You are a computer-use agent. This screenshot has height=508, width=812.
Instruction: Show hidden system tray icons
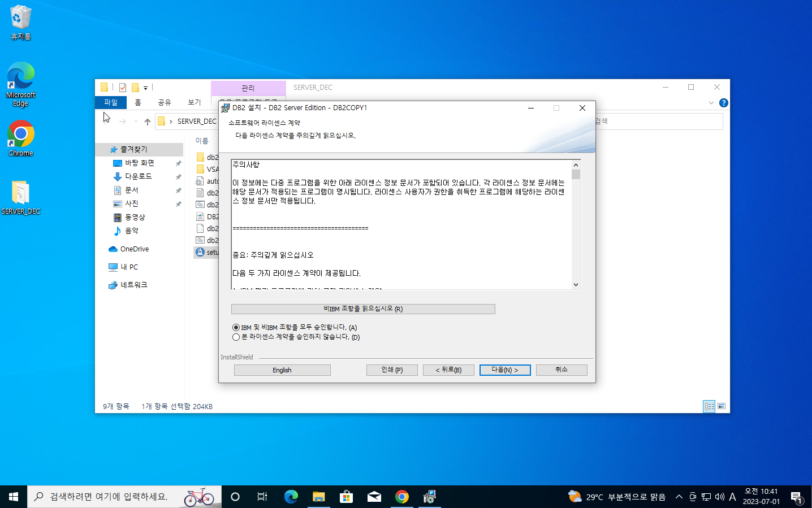679,497
